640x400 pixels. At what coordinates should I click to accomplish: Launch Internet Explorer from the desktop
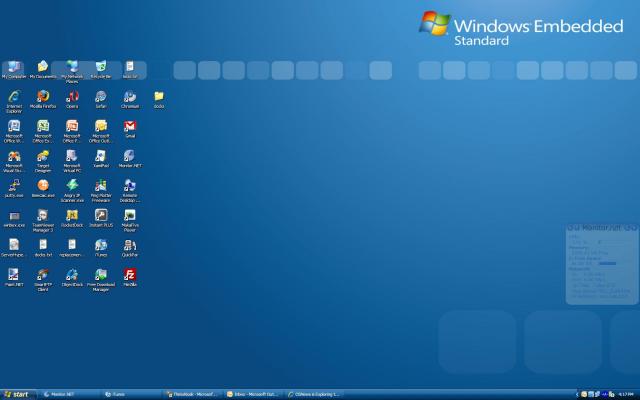pyautogui.click(x=14, y=102)
